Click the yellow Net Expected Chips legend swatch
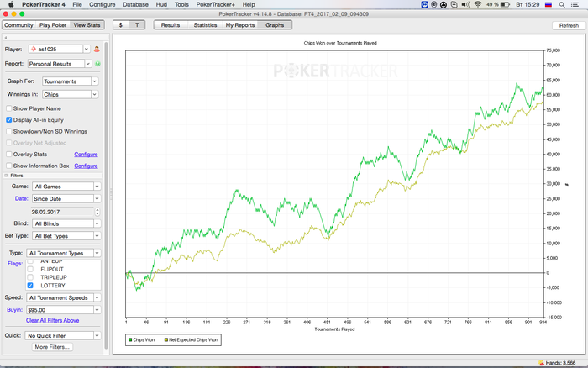Screen dimensions: 588x368 point(166,340)
